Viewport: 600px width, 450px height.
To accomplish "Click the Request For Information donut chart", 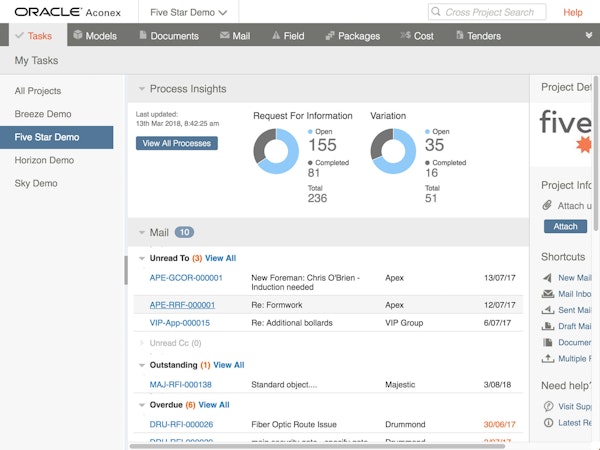I will pyautogui.click(x=276, y=151).
